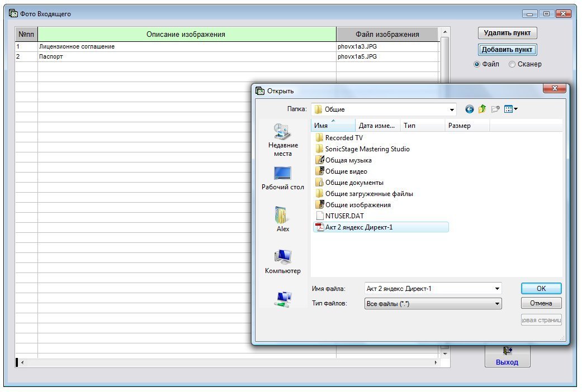Viewport: 582px width, 392px height.
Task: Select the Файл radio button
Action: pos(477,64)
